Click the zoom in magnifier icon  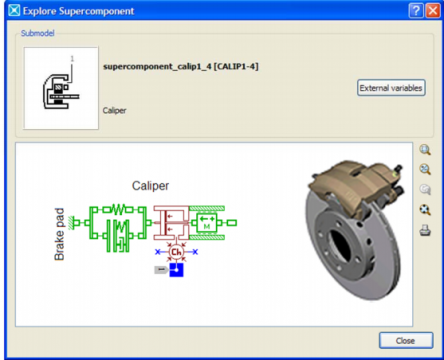pyautogui.click(x=425, y=150)
